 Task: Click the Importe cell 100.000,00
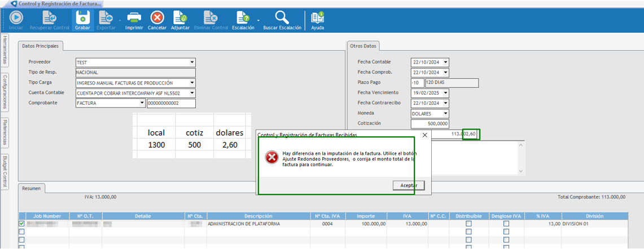pyautogui.click(x=366, y=224)
